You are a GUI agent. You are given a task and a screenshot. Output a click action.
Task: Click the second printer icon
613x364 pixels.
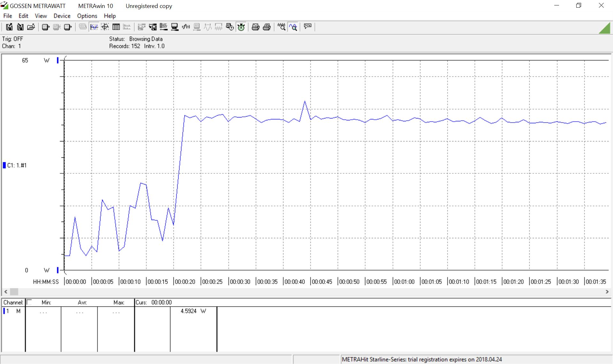(267, 27)
